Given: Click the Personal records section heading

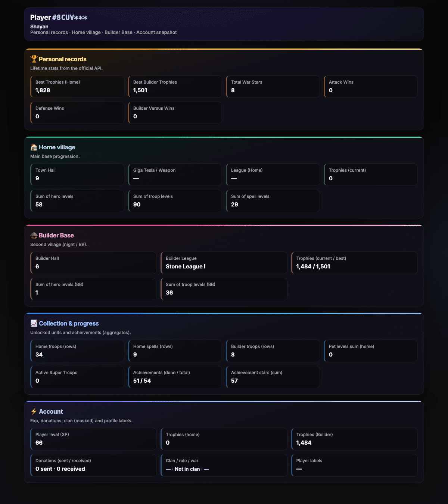Looking at the screenshot, I should point(63,59).
